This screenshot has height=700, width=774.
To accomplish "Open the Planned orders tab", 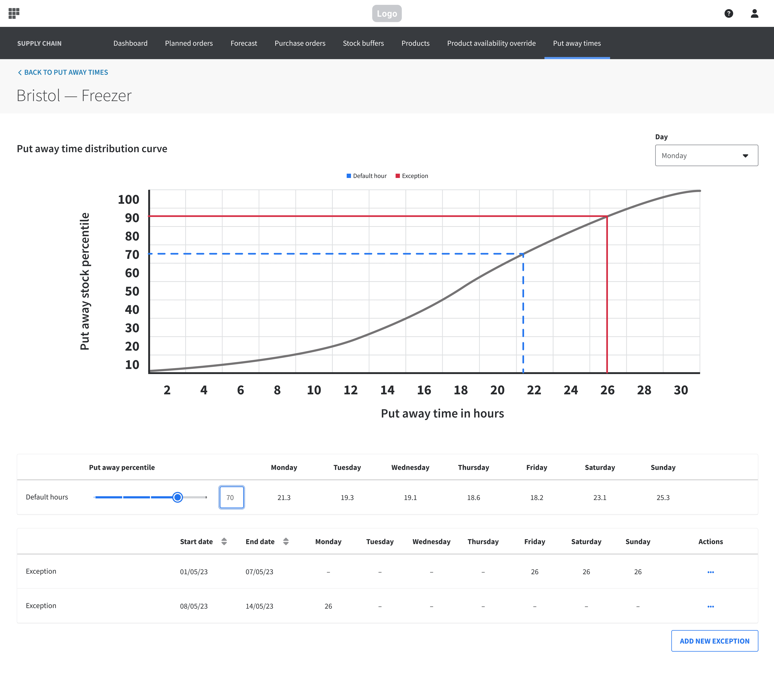I will pyautogui.click(x=188, y=43).
